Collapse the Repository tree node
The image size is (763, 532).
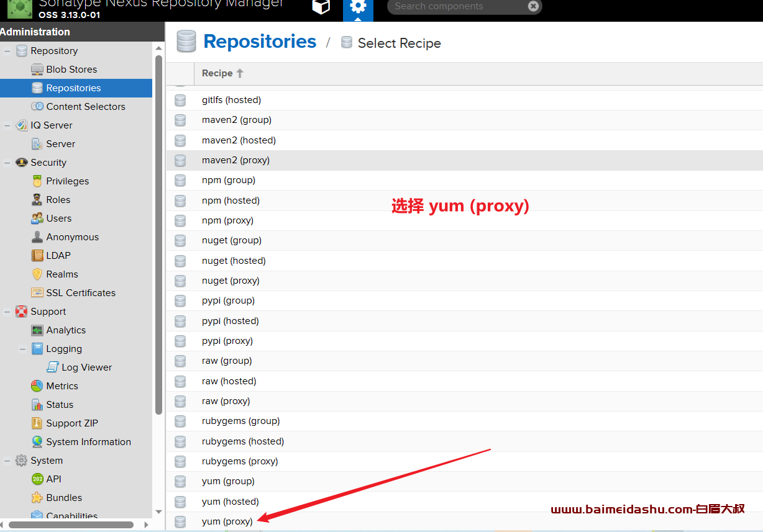click(x=7, y=51)
